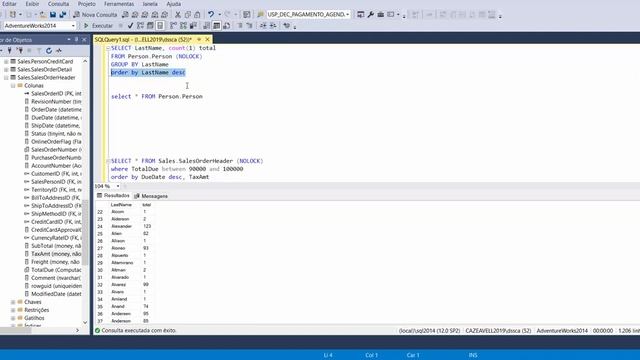The image size is (640, 360).
Task: Expand the Chaves folder node
Action: point(13,302)
